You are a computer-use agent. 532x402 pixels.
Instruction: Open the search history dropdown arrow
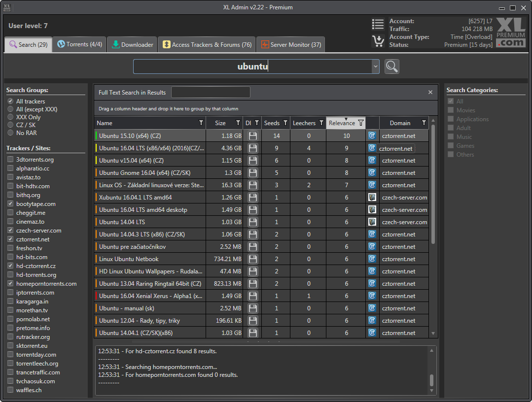tap(375, 67)
